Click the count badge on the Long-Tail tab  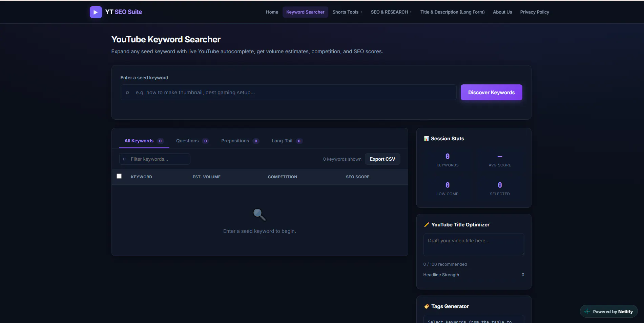click(x=299, y=141)
